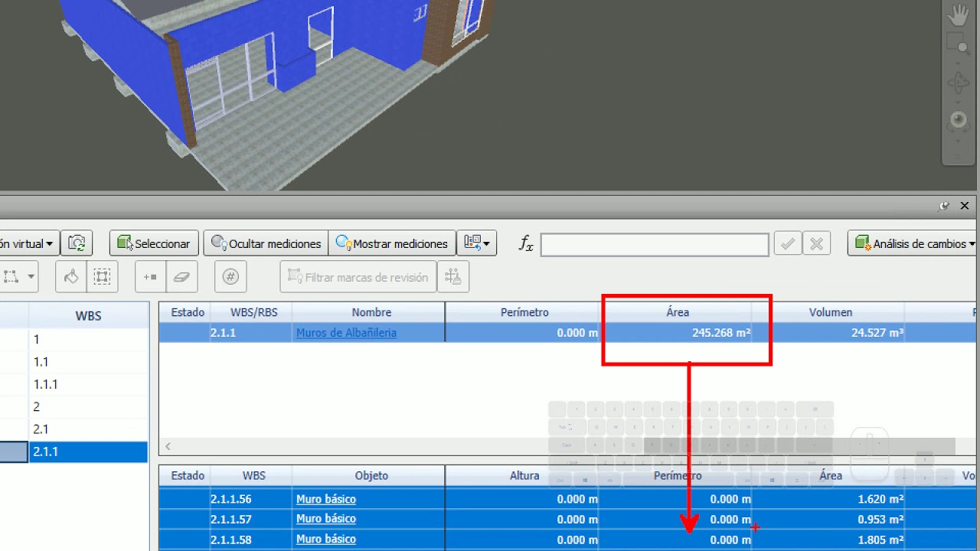980x551 pixels.
Task: Open Muro básico link in row 2.1.1.58
Action: coord(326,540)
